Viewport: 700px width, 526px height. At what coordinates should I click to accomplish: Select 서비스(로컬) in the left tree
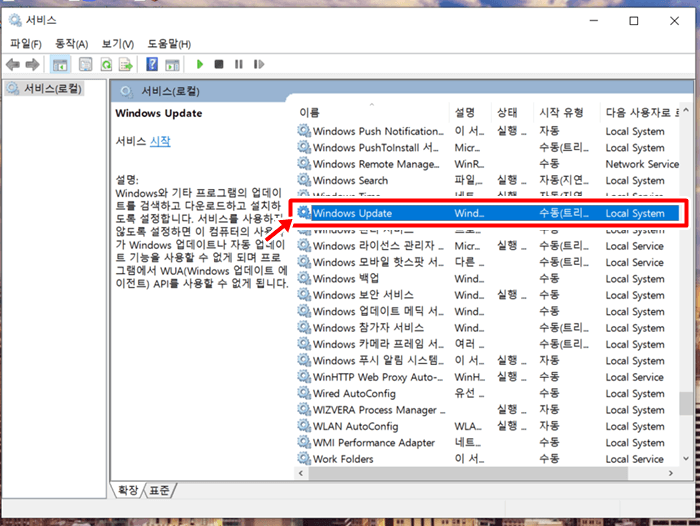click(x=45, y=88)
